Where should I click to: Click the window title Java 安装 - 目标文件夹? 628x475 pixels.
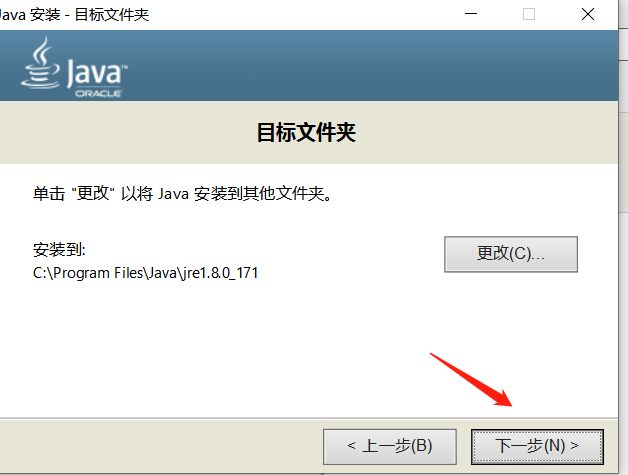coord(74,15)
